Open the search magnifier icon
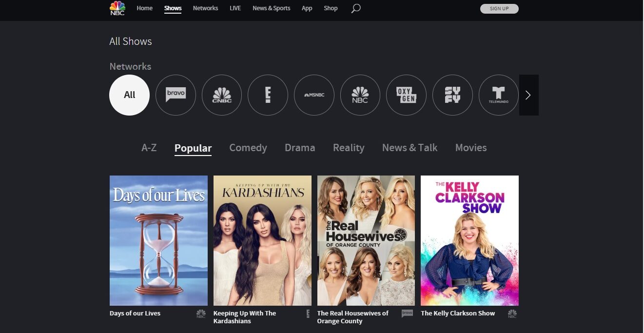The width and height of the screenshot is (644, 333). click(356, 8)
